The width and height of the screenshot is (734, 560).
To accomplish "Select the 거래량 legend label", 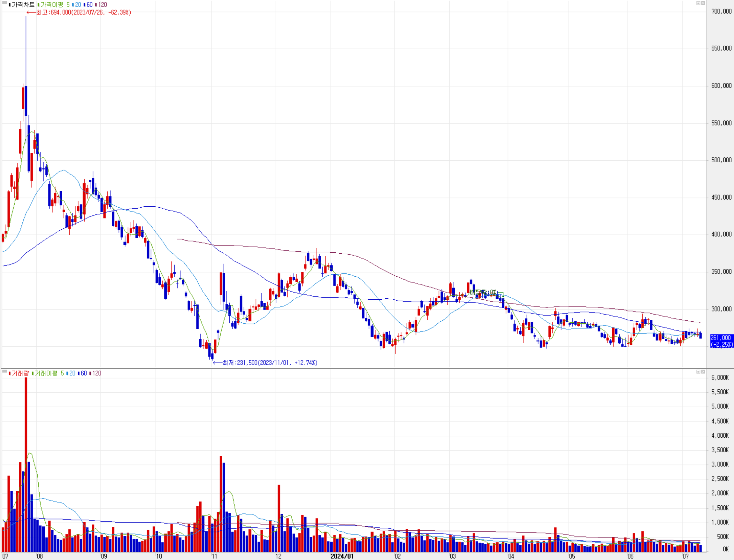I will (x=20, y=373).
